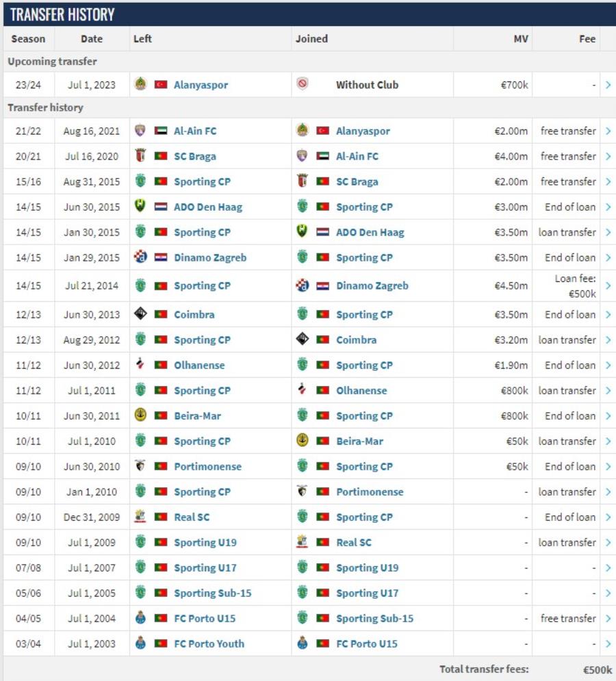Click Olhanense crest in Jul 1, 2011 Joined column
Screen dimensions: 616x681
[303, 389]
